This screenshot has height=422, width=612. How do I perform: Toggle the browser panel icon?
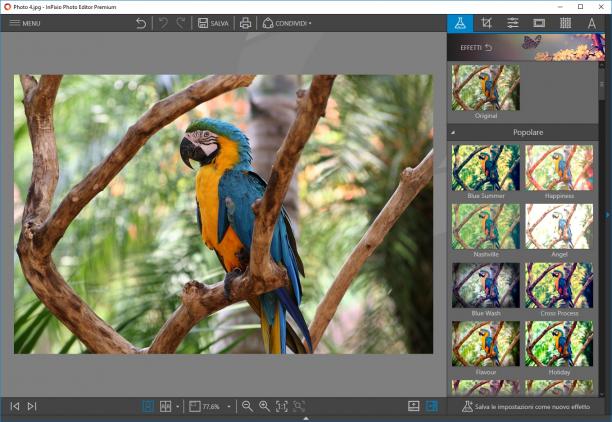click(413, 406)
